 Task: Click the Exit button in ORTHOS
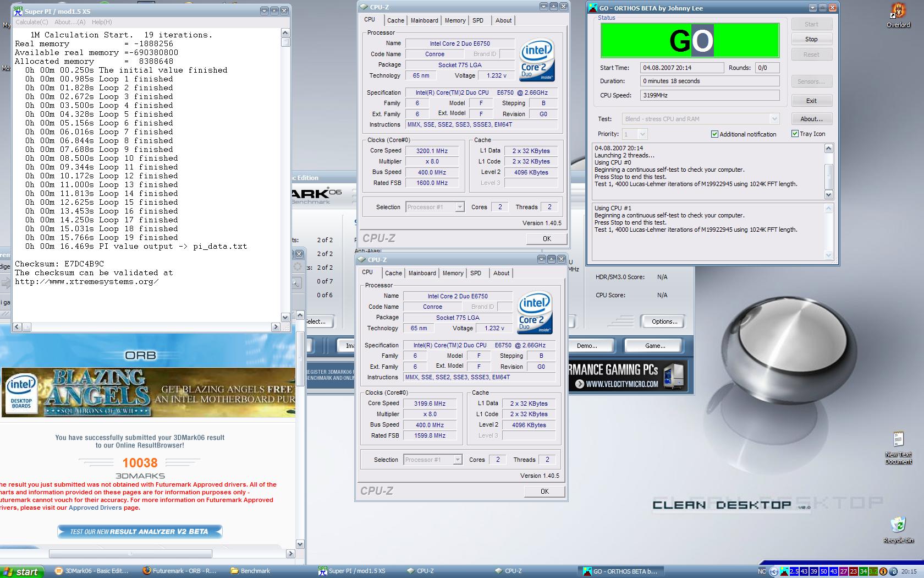coord(811,101)
